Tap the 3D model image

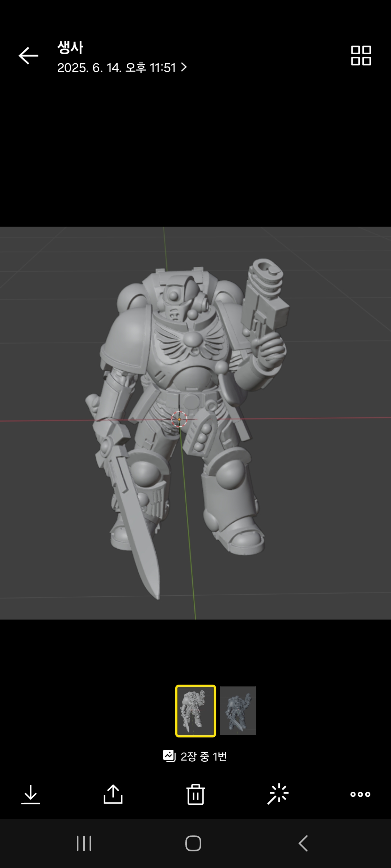click(195, 423)
